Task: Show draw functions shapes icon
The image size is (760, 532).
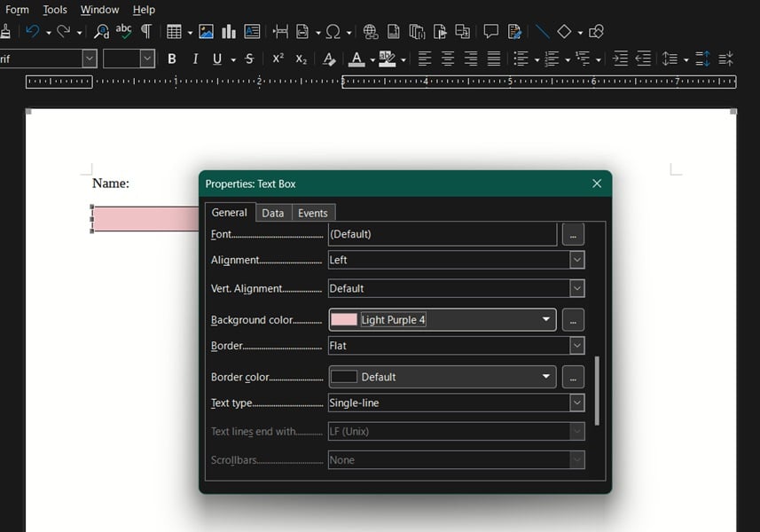Action: pos(596,32)
